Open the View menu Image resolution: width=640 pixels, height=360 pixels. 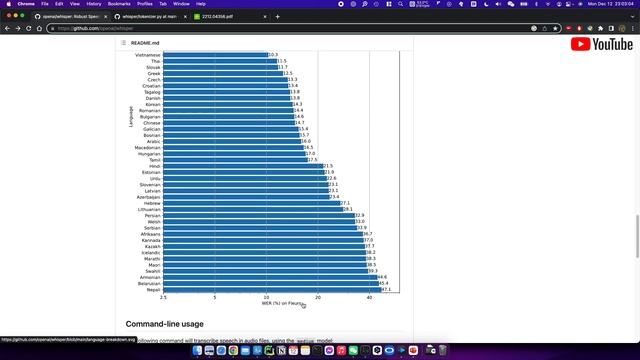[75, 4]
